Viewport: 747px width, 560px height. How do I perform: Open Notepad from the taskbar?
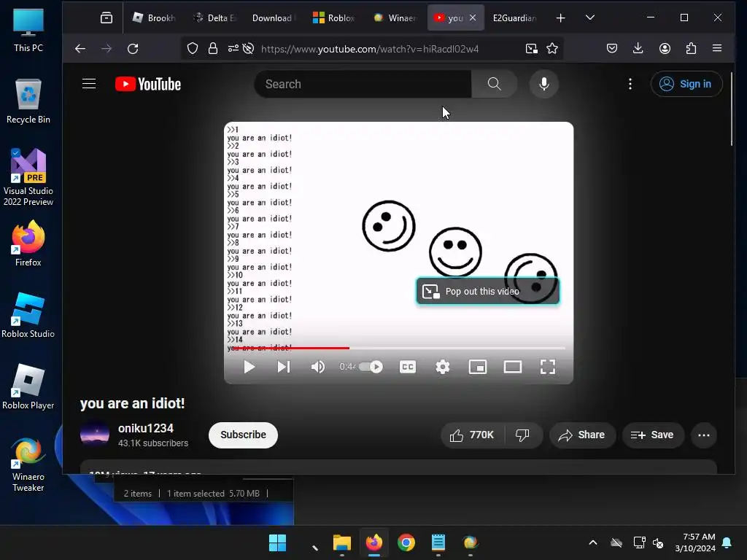pos(438,542)
